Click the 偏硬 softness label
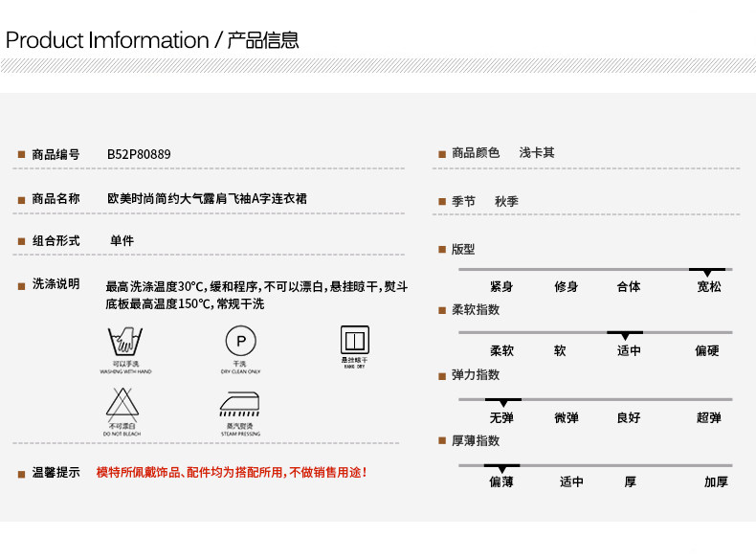 pos(707,350)
